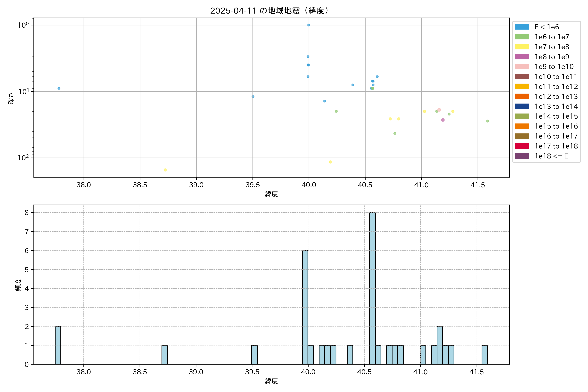This screenshot has height=392, width=588.
Task: Click the dark blue 1e13 to 1e14 swatch
Action: tap(522, 106)
